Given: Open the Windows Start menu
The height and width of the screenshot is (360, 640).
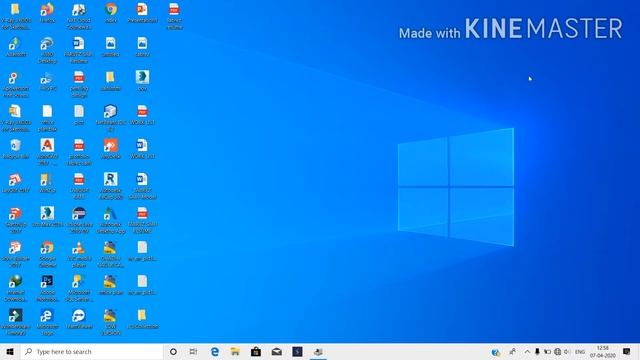Looking at the screenshot, I should [10, 352].
